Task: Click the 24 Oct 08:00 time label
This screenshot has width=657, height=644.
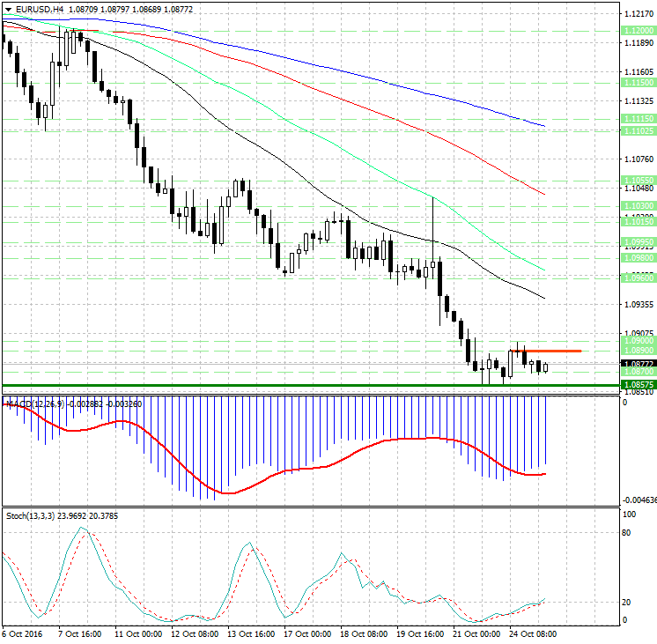Action: coord(533,633)
